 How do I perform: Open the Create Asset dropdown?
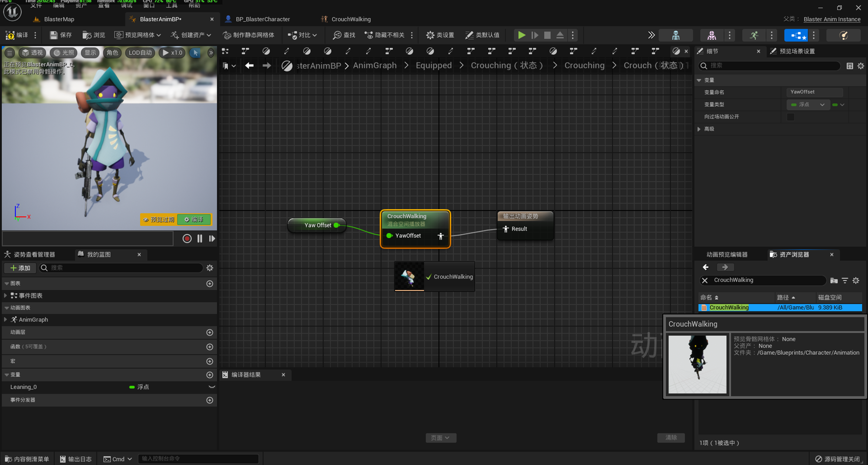tap(191, 35)
